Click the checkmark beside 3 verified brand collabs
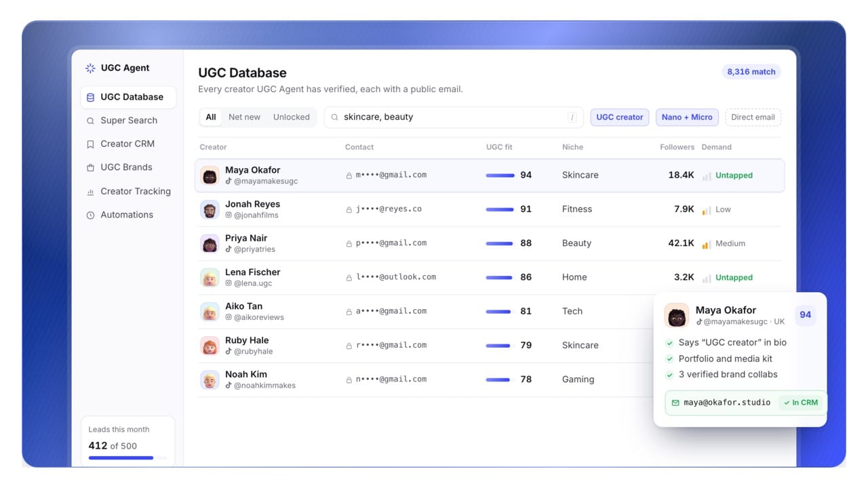 [670, 375]
